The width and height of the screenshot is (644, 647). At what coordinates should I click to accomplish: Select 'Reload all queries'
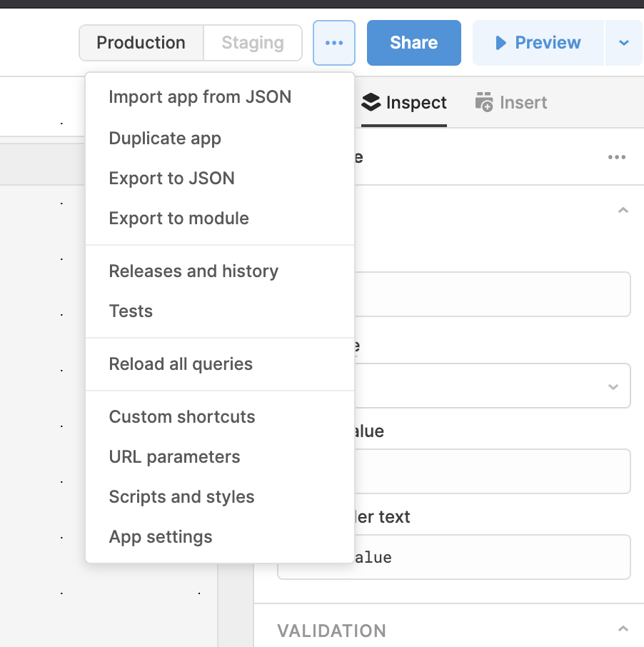tap(181, 363)
